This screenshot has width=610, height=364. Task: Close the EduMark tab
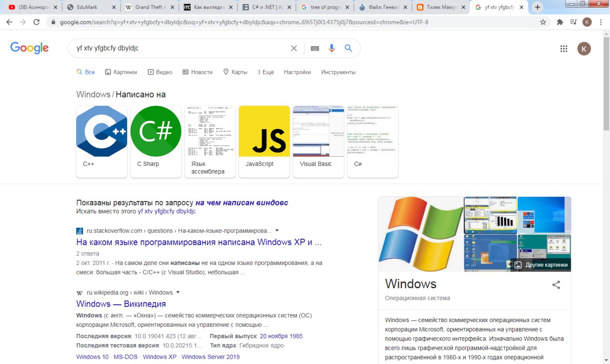[113, 7]
